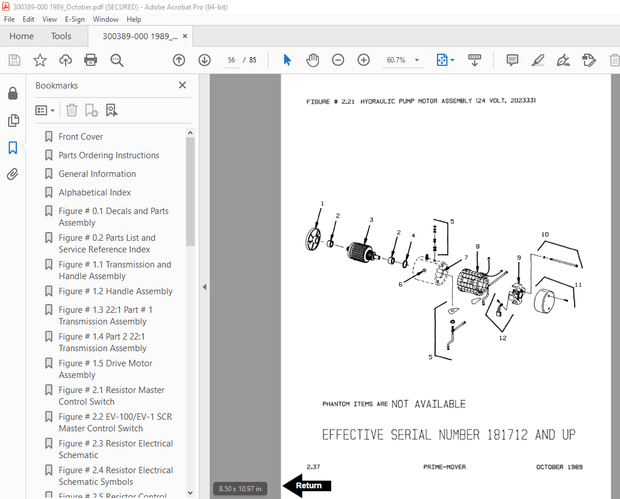The height and width of the screenshot is (499, 620).
Task: Expand fit page options dropdown arrow
Action: pyautogui.click(x=452, y=60)
